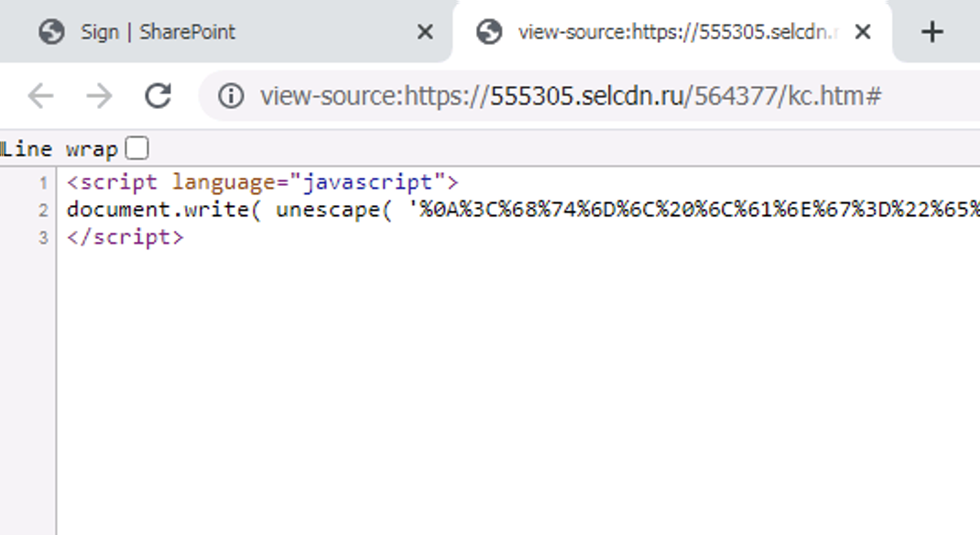Image resolution: width=980 pixels, height=535 pixels.
Task: Switch to the Sign | SharePoint tab
Action: 225,31
